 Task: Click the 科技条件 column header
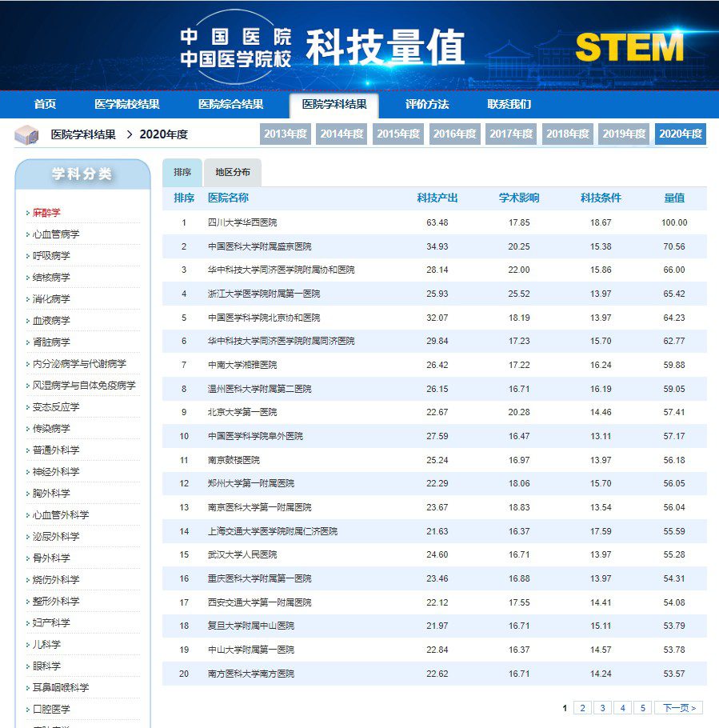tap(601, 198)
